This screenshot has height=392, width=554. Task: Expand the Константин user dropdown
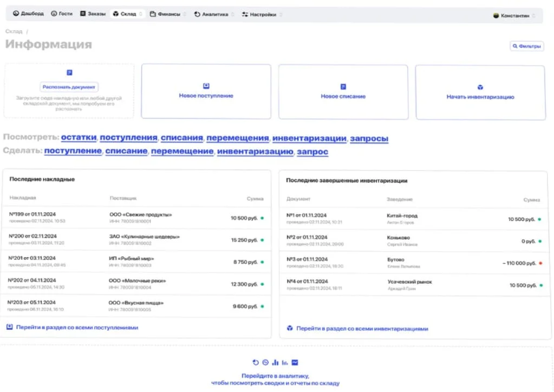tap(514, 16)
